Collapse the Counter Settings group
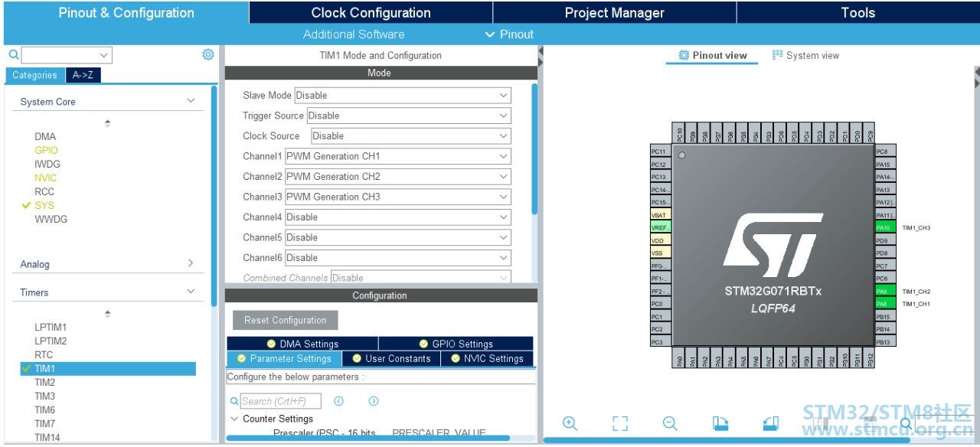 (234, 419)
